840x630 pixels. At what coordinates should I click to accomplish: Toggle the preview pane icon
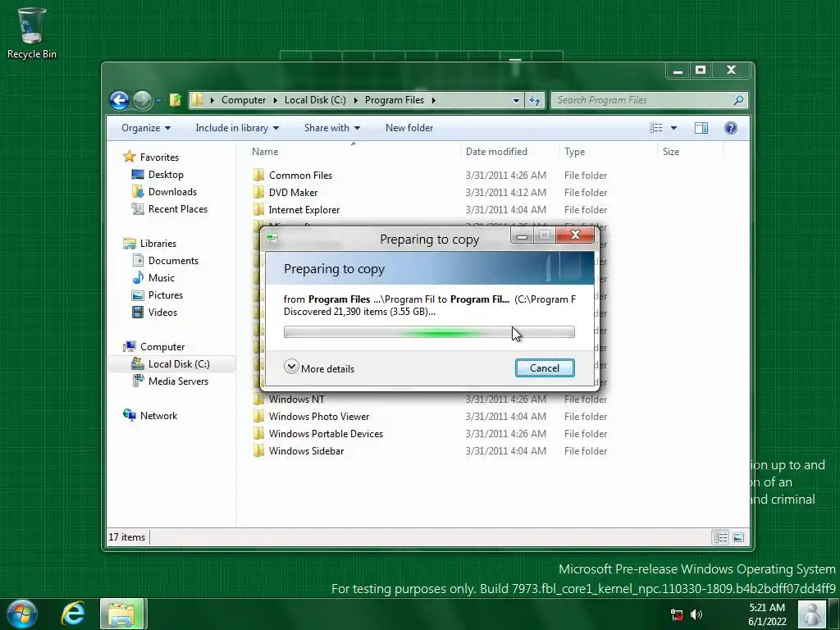701,128
